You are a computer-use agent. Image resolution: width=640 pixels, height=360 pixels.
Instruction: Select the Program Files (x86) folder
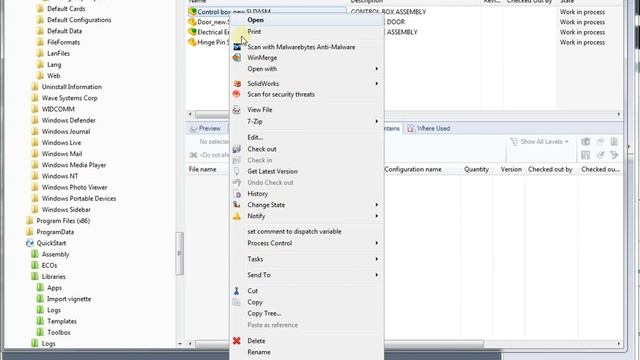click(63, 220)
